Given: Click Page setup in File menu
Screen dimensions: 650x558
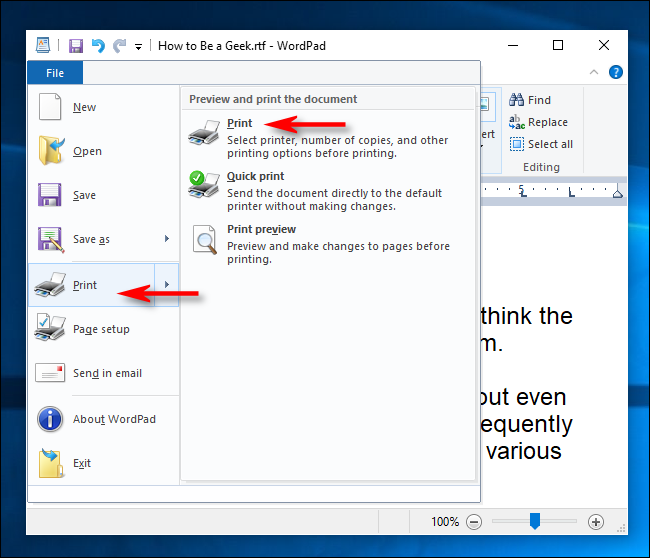Looking at the screenshot, I should pyautogui.click(x=101, y=329).
